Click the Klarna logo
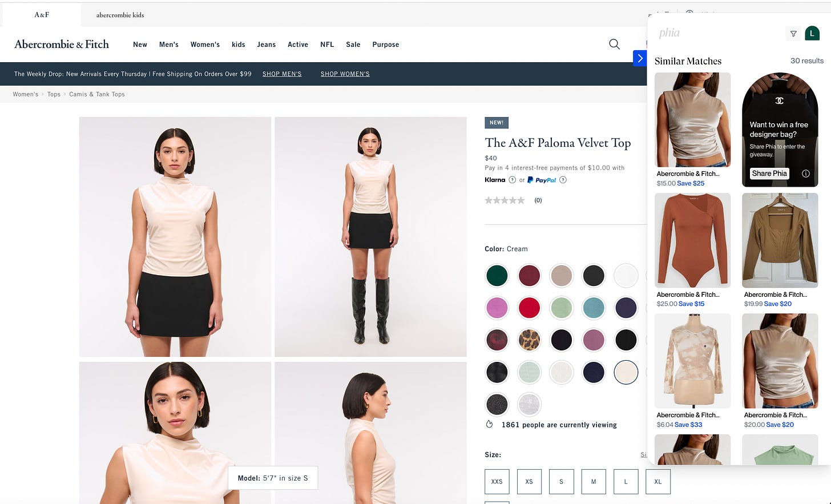 click(x=495, y=180)
